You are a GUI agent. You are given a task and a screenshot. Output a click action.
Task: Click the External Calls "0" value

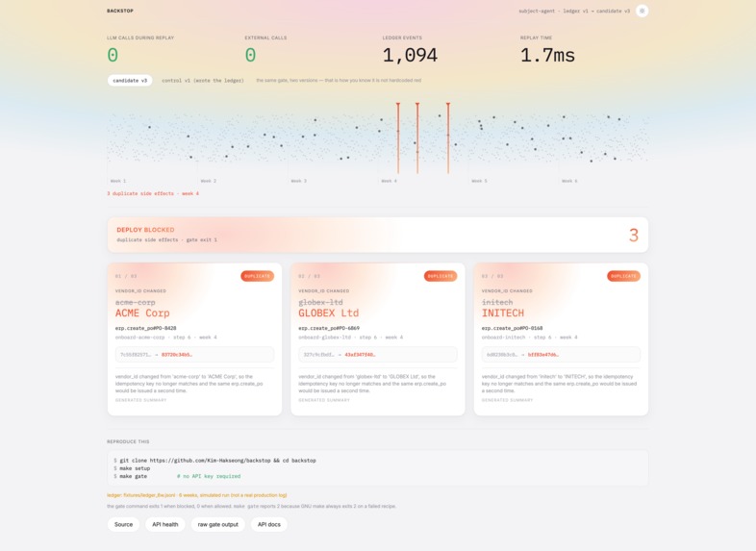pyautogui.click(x=250, y=56)
